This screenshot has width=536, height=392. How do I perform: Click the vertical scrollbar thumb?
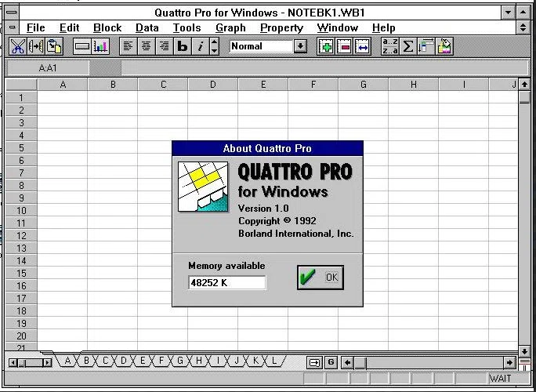tap(524, 96)
